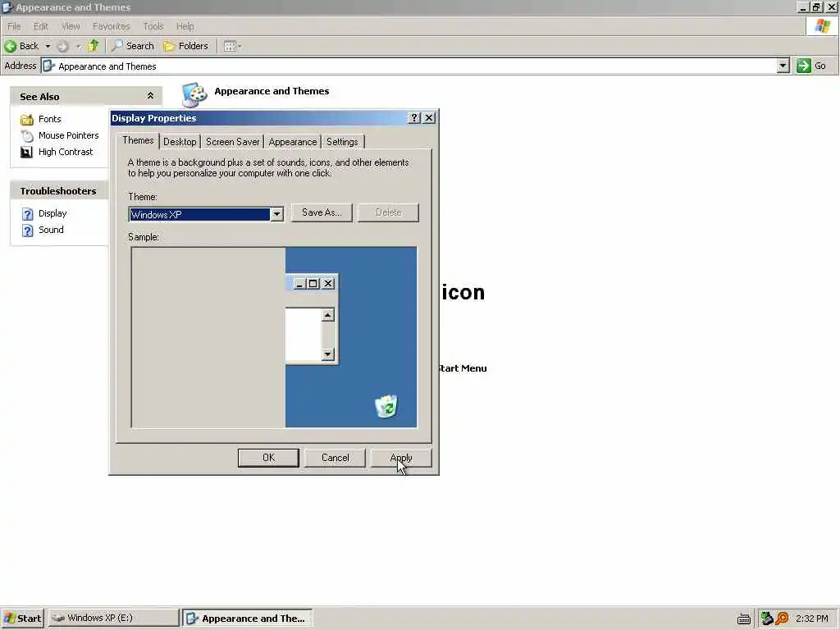Click sample window scroll up arrow
The image size is (840, 630).
point(328,315)
